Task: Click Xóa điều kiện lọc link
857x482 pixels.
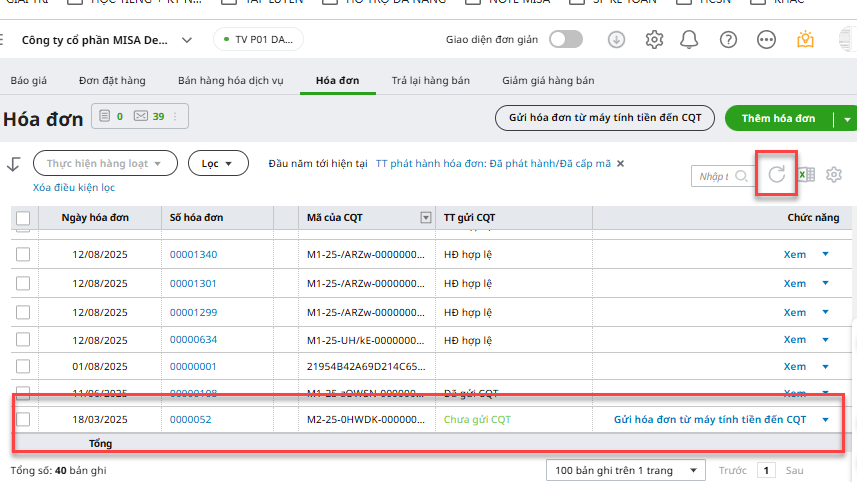Action: click(74, 187)
